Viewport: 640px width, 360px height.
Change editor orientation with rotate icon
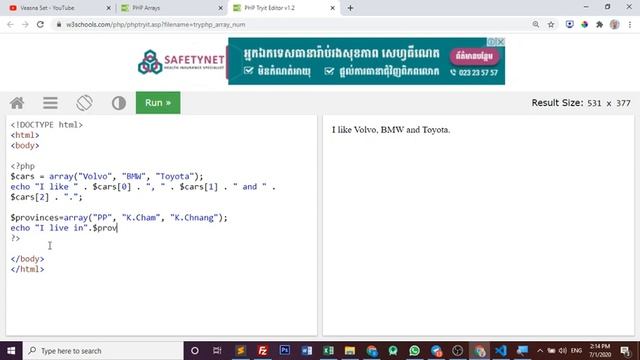(84, 103)
